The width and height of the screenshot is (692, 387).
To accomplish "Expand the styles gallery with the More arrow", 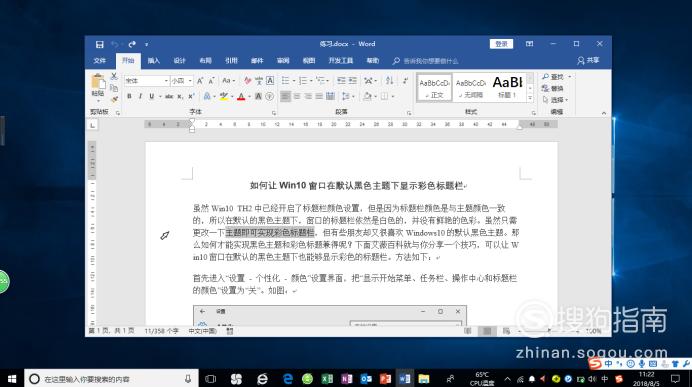I will [530, 99].
